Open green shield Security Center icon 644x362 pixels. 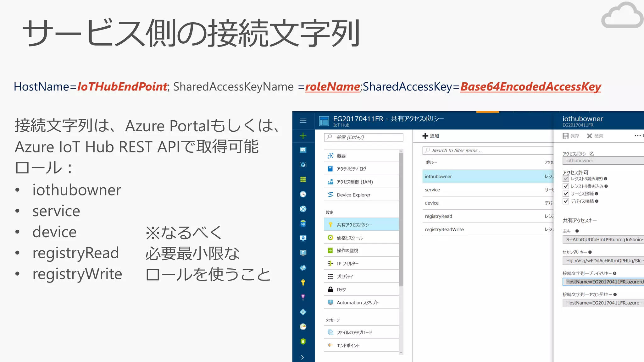[303, 341]
